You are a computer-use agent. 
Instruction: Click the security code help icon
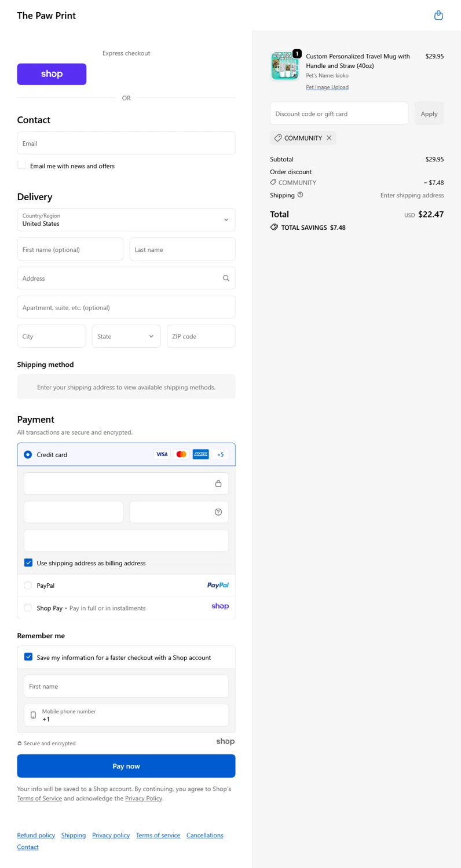point(218,512)
